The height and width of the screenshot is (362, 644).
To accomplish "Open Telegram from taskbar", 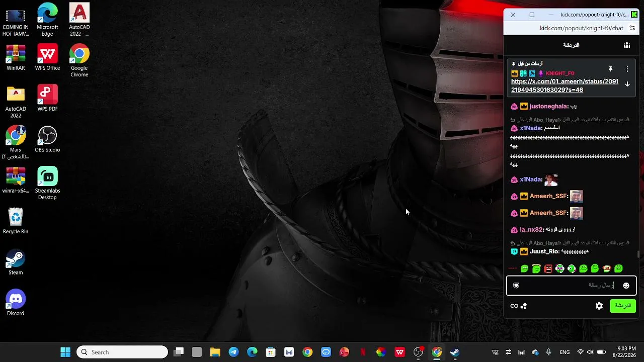I will click(x=233, y=352).
